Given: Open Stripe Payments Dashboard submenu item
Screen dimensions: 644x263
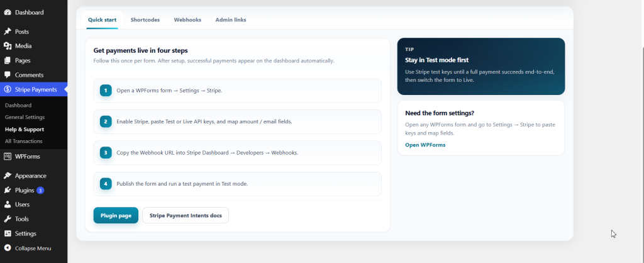Looking at the screenshot, I should click(18, 105).
